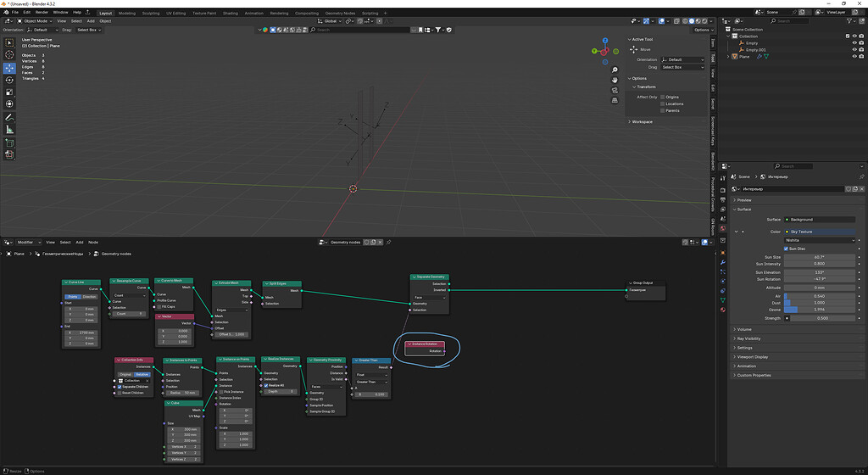
Task: Open the Modifiers wrench properties tab
Action: [723, 262]
